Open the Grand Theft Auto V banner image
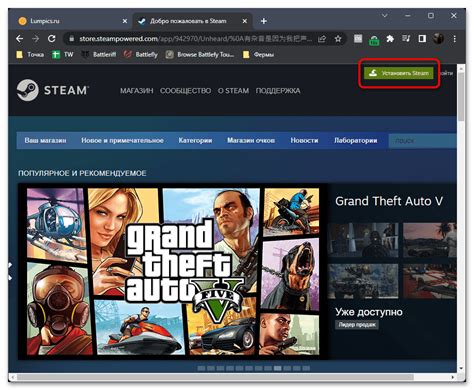The image size is (474, 390). [173, 272]
